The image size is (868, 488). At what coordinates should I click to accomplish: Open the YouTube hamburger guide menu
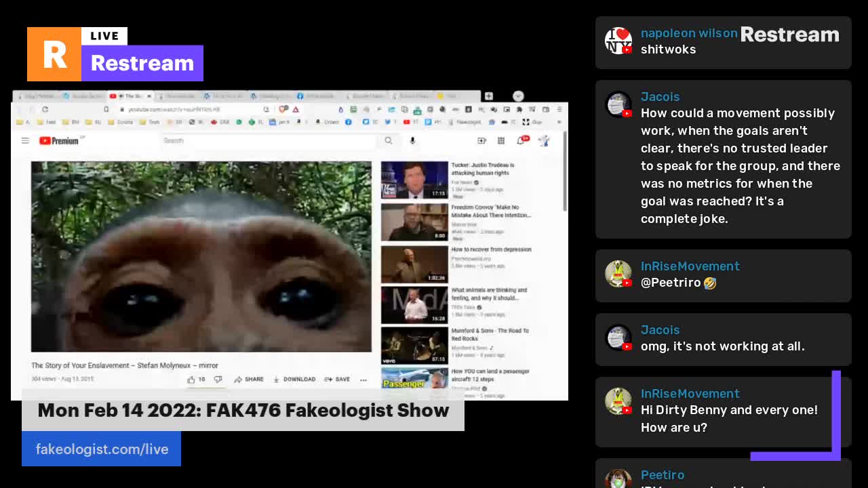tap(25, 141)
